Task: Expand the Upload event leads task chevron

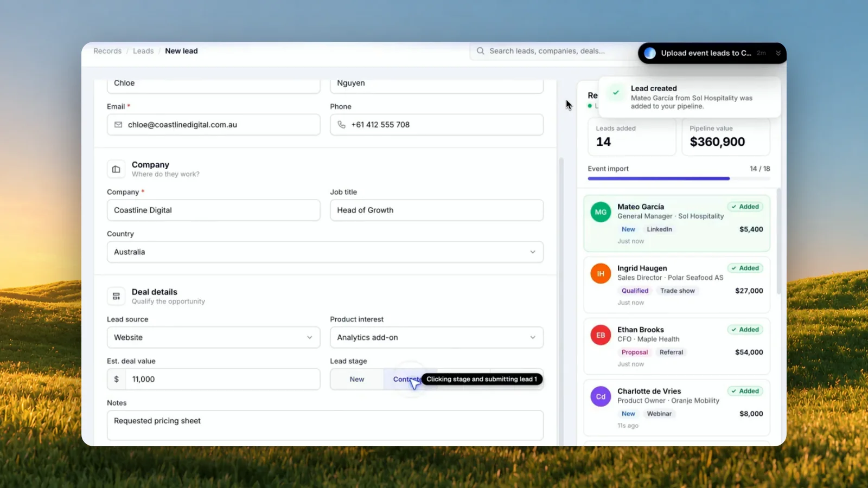Action: (778, 53)
